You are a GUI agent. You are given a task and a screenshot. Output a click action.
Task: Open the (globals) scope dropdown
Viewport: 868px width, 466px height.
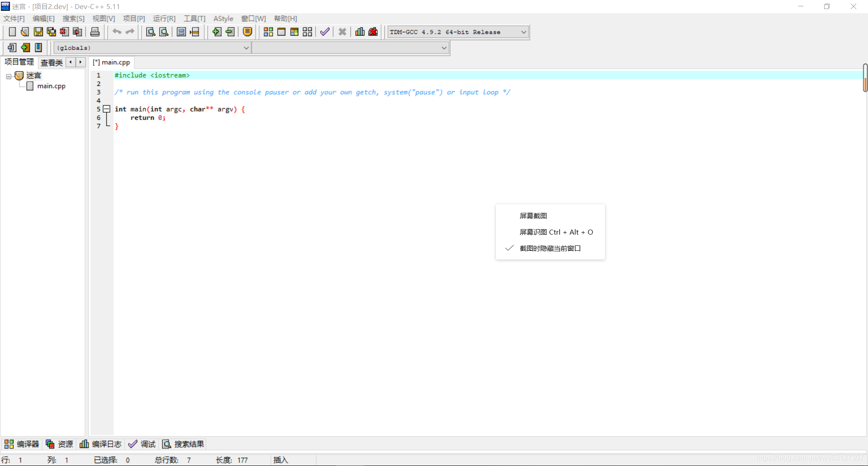[152, 48]
